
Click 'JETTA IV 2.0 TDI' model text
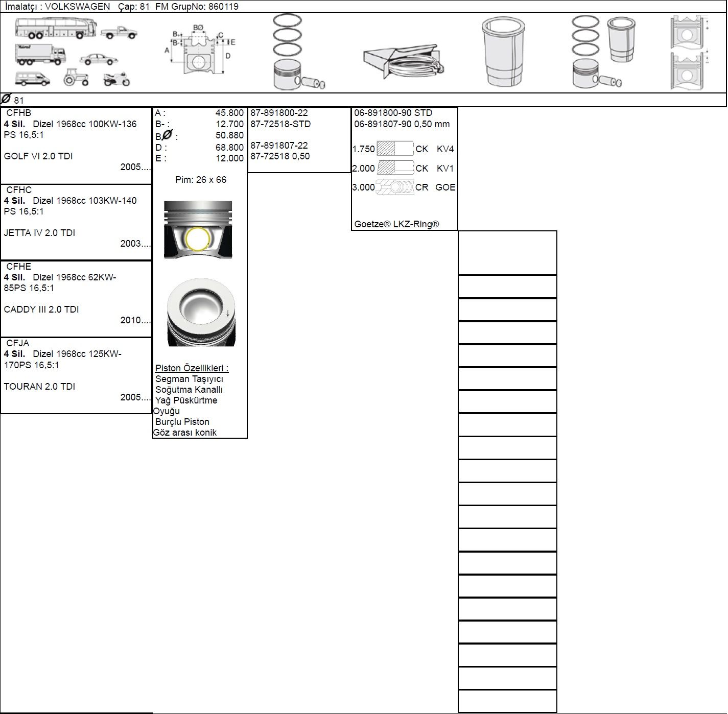tap(39, 233)
